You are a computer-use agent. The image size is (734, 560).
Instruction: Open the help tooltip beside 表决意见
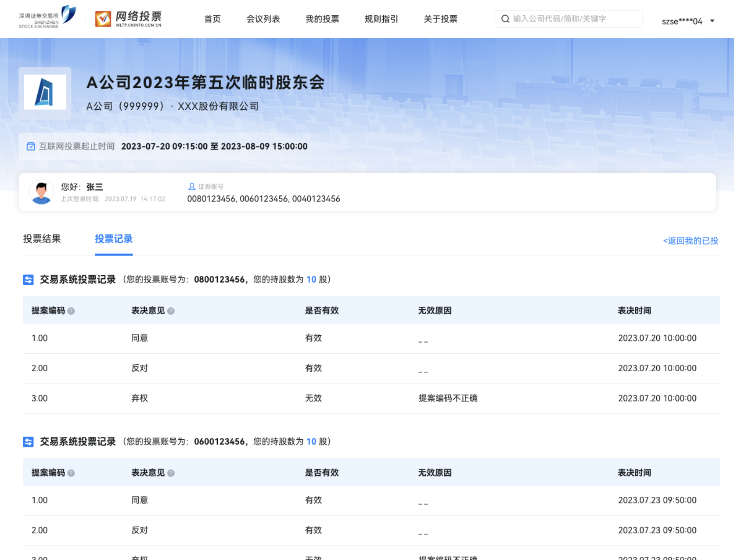coord(171,311)
